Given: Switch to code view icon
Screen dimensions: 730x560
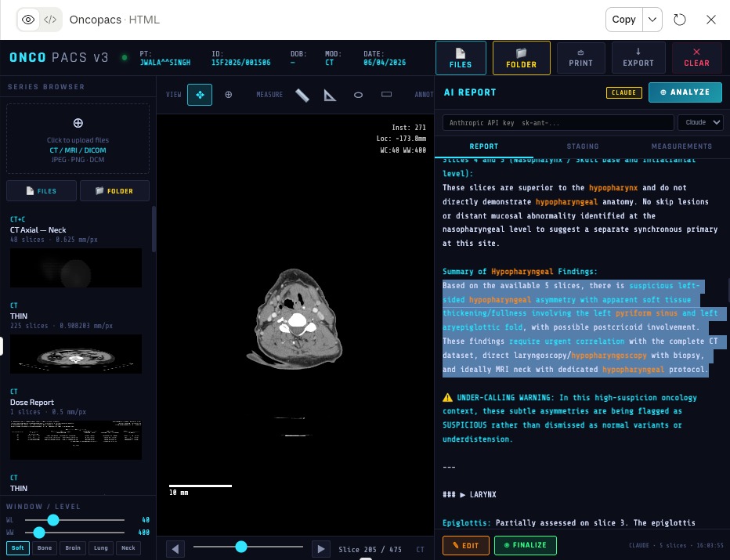Looking at the screenshot, I should [x=50, y=20].
